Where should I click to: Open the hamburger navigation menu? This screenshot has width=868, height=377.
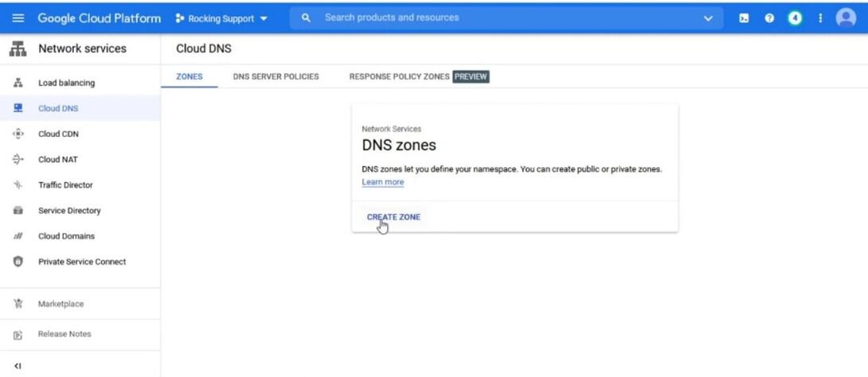(x=18, y=18)
